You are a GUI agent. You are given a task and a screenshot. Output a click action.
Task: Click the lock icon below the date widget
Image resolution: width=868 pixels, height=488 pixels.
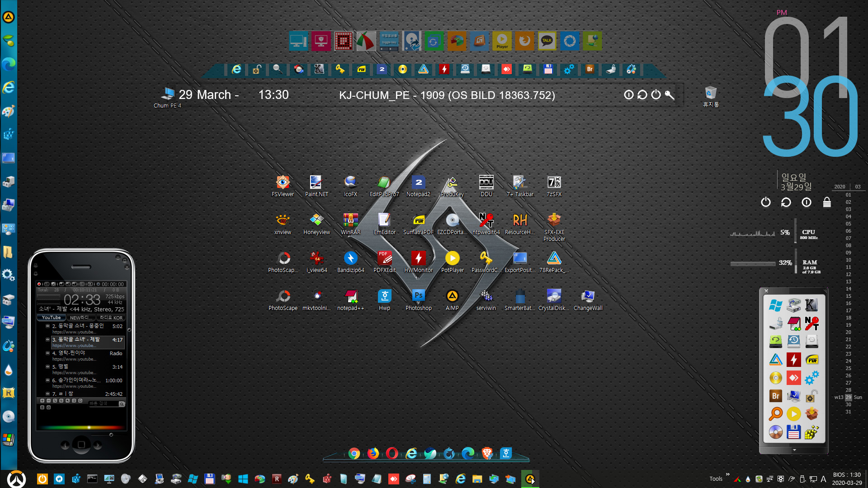coord(827,202)
